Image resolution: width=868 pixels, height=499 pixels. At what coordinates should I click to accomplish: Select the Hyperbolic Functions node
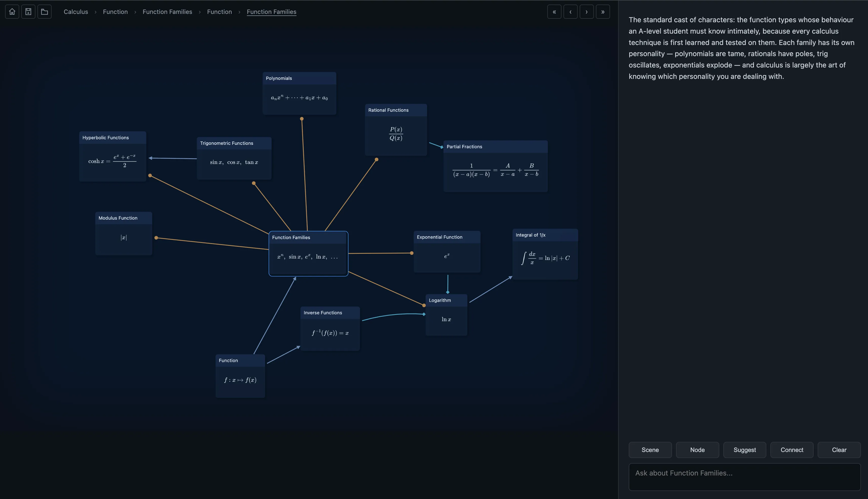click(x=113, y=156)
